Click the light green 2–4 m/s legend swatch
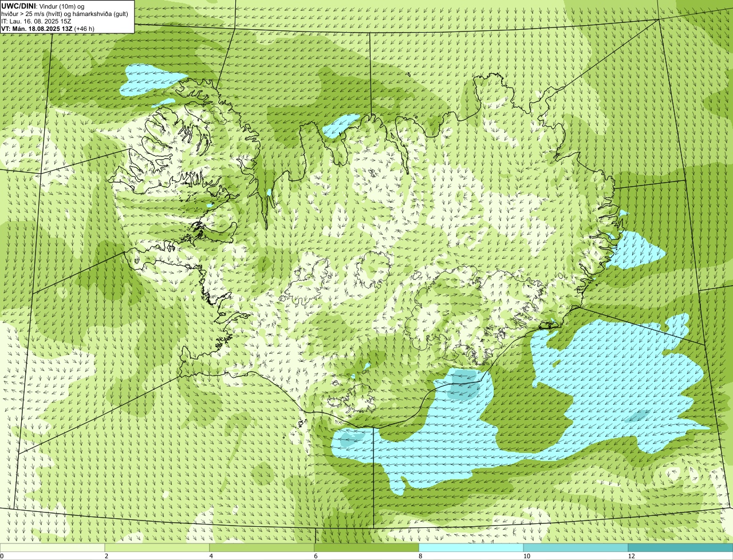This screenshot has height=560, width=733. pyautogui.click(x=157, y=548)
